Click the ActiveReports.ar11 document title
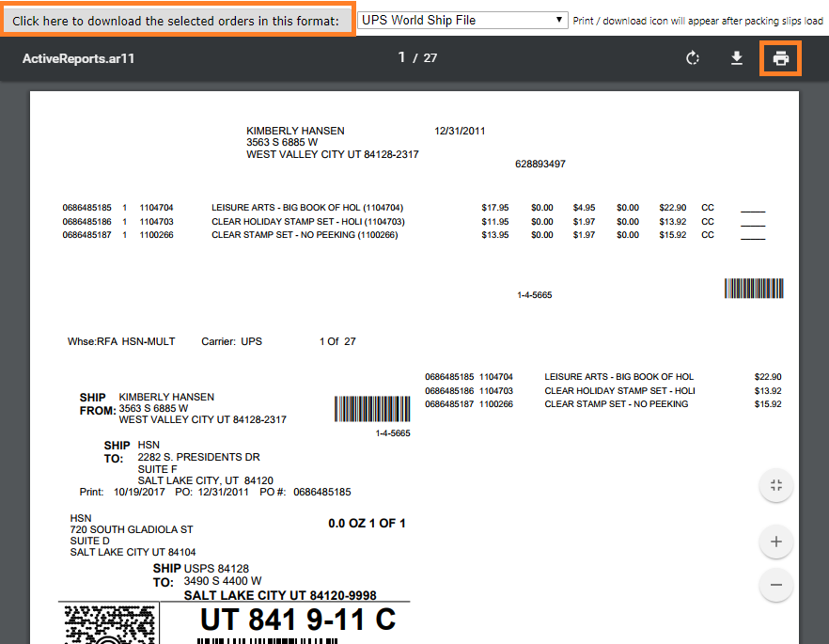Screen dimensions: 829x644 point(78,58)
